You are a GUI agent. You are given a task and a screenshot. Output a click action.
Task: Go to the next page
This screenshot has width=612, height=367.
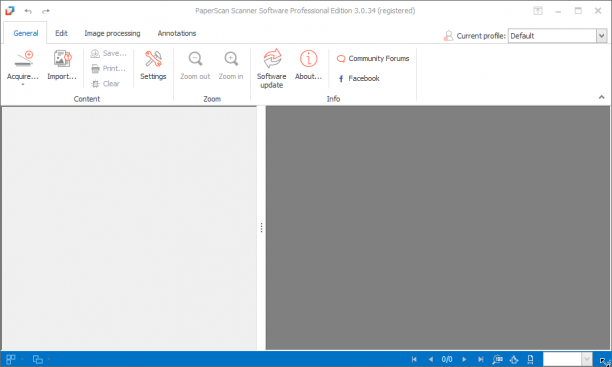(x=464, y=359)
